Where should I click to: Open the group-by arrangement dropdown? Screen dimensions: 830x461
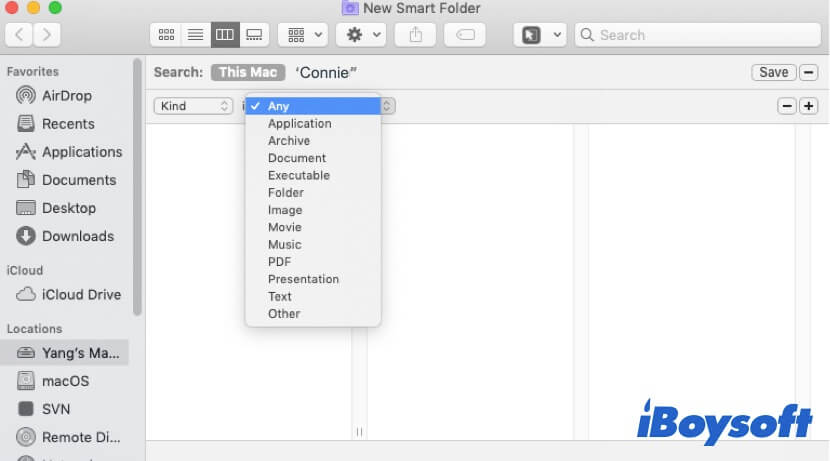pos(302,34)
